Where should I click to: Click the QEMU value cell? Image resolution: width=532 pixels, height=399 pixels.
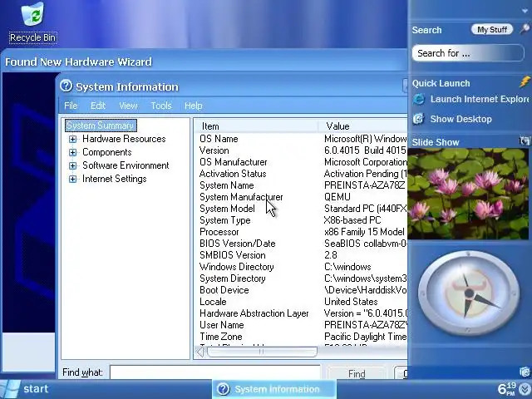(x=337, y=197)
